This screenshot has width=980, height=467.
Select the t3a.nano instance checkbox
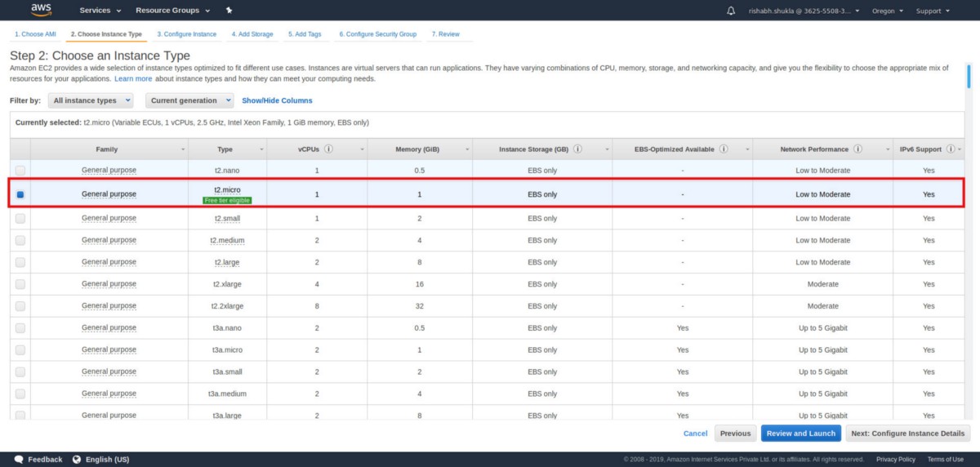coord(20,327)
